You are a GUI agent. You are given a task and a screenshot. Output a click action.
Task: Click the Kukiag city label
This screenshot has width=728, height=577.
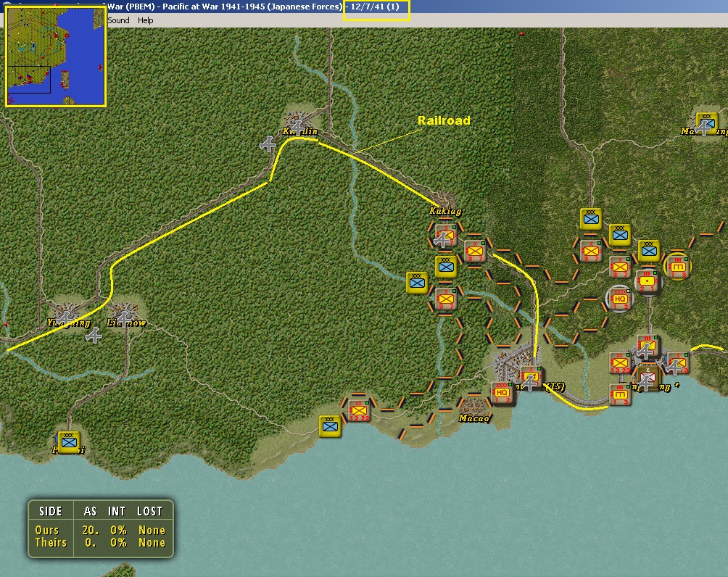445,211
